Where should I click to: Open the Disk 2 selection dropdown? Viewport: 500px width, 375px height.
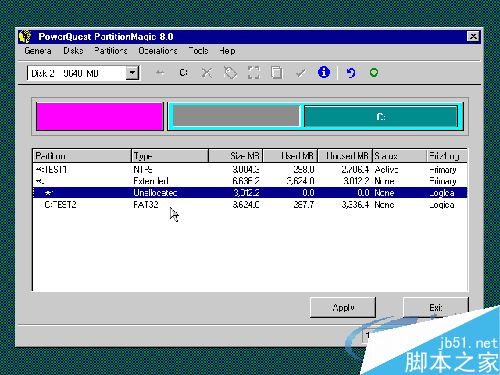point(132,73)
